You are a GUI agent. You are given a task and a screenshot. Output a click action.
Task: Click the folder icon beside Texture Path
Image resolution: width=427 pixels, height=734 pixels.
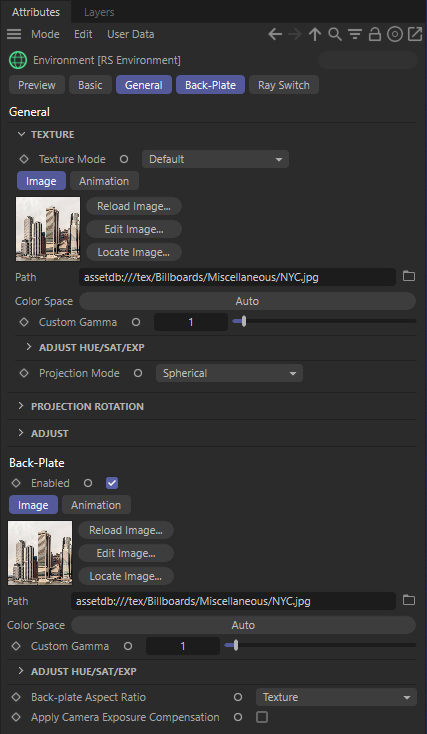click(x=409, y=276)
